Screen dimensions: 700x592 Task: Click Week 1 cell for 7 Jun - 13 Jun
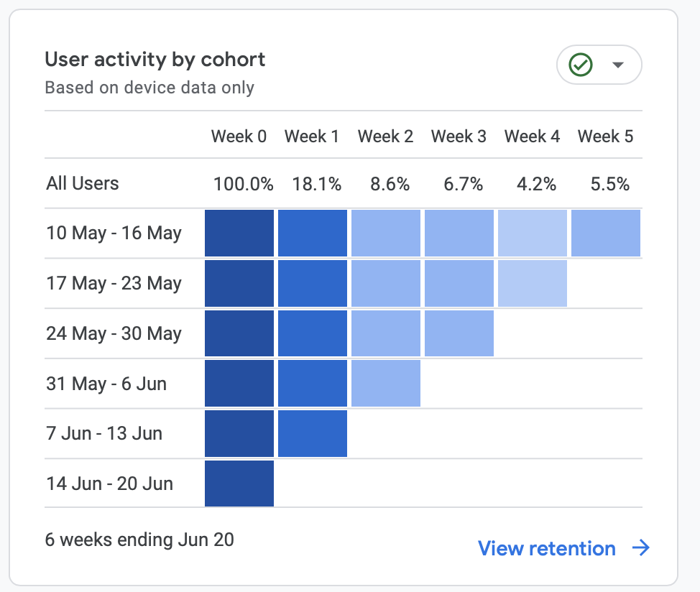coord(313,434)
